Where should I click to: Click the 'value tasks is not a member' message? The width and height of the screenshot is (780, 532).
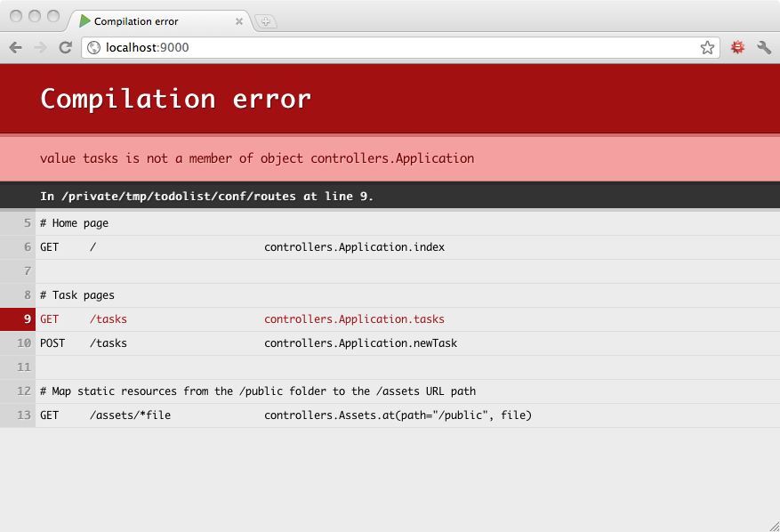click(257, 158)
